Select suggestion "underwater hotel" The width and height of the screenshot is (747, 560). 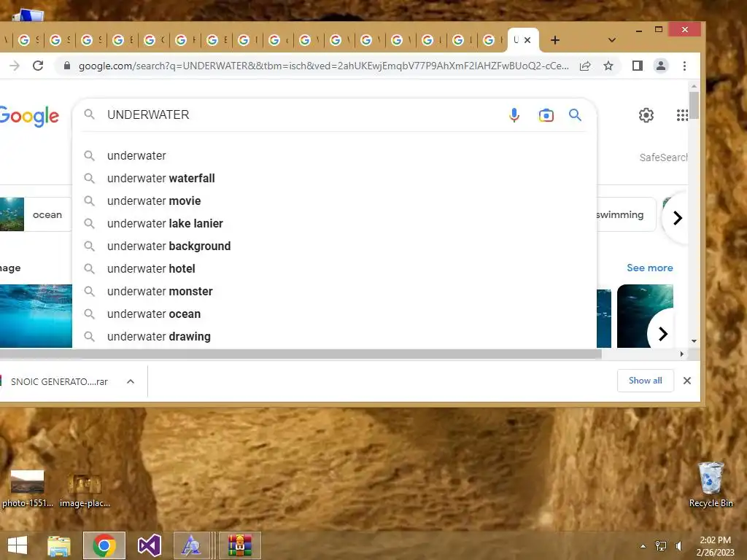coord(151,268)
